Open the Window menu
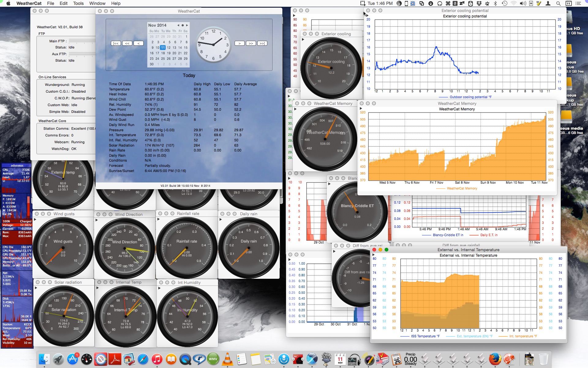588x368 pixels. [x=97, y=3]
